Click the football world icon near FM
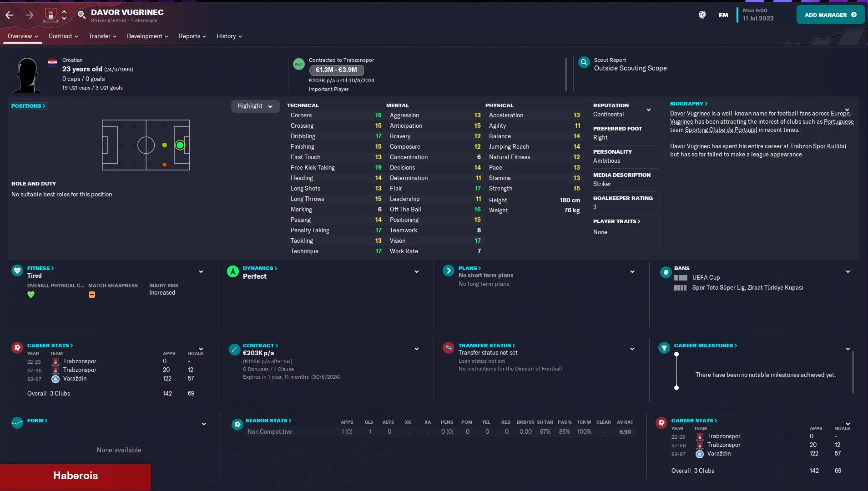The height and width of the screenshot is (491, 868). [x=702, y=15]
